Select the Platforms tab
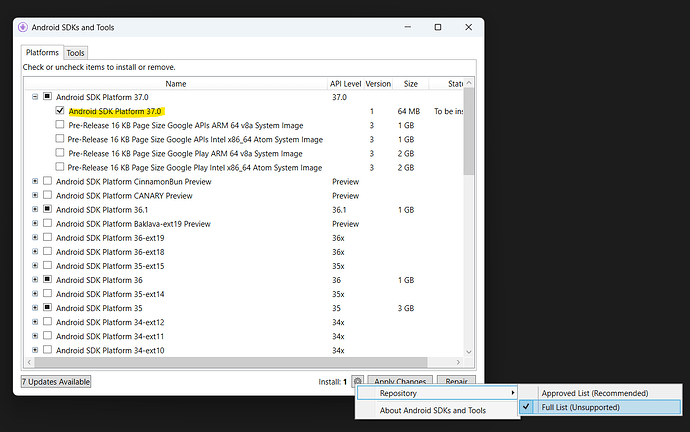This screenshot has width=690, height=432. pos(42,52)
